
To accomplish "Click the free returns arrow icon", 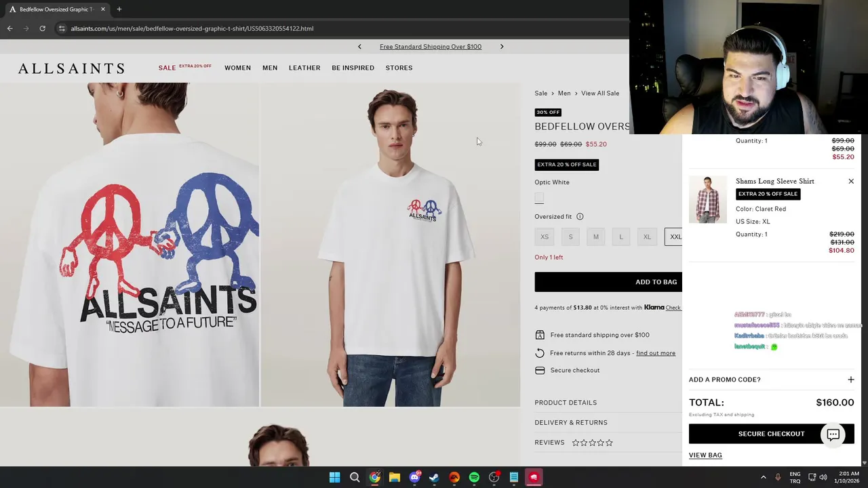I will [540, 353].
